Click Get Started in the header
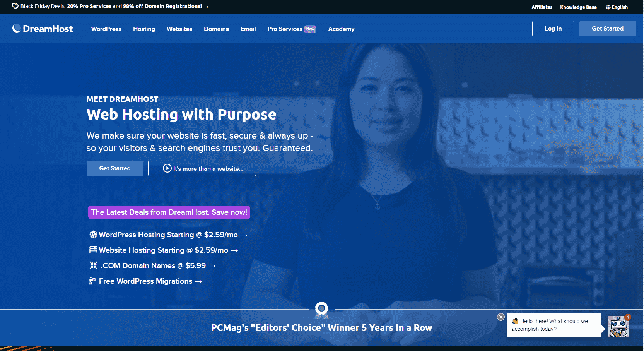 click(x=608, y=29)
